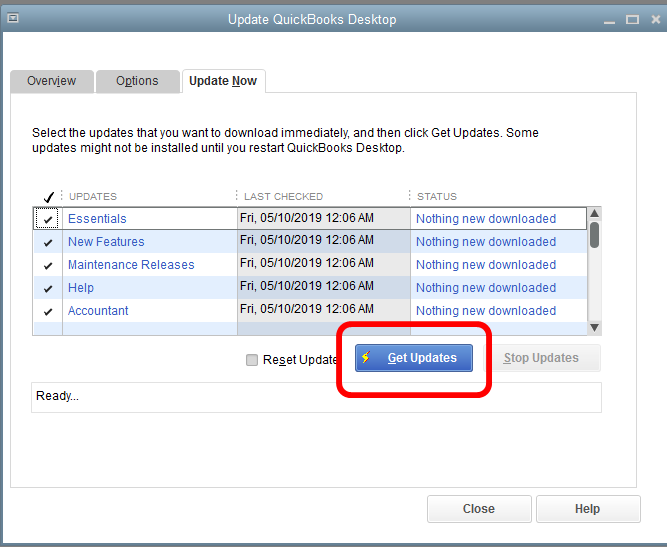Maximize the Update QuickBooks Desktop window
This screenshot has width=667, height=547.
coord(633,20)
